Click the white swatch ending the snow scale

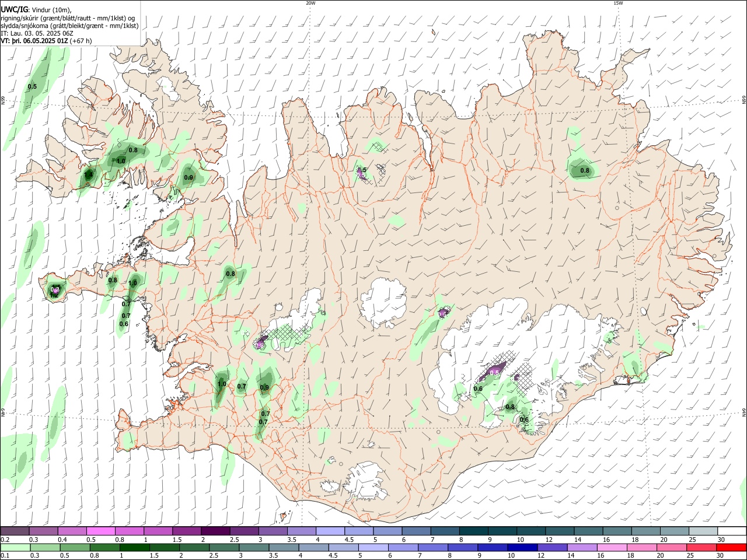732,531
